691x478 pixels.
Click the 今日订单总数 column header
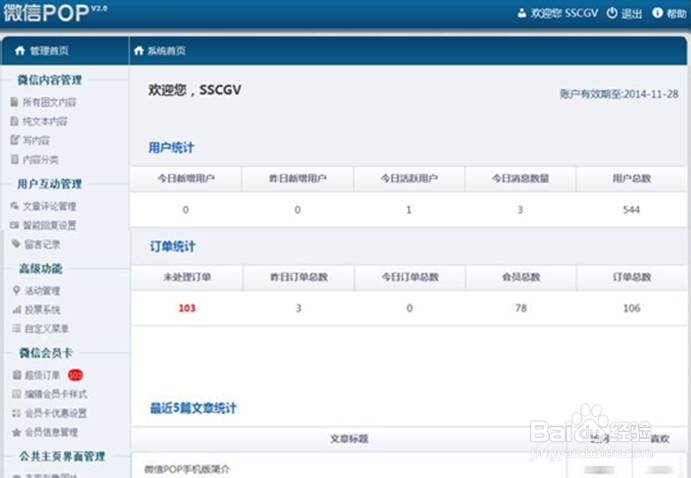(410, 277)
